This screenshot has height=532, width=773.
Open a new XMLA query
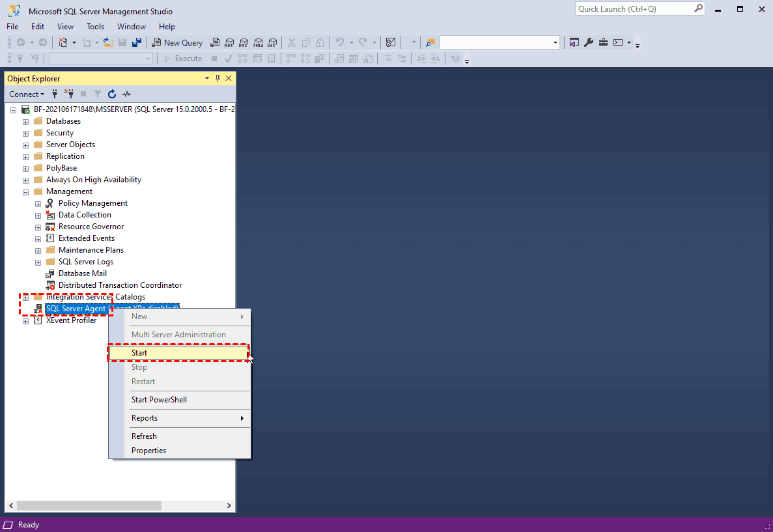pos(259,43)
